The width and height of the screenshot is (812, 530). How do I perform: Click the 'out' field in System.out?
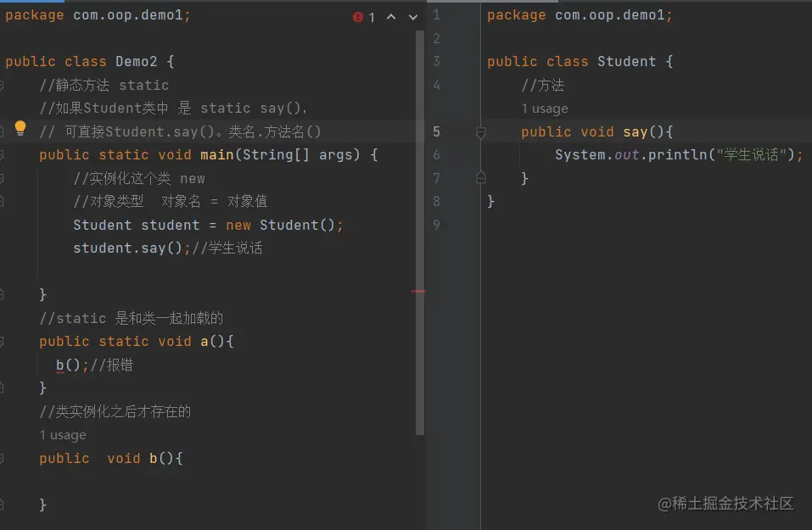627,154
